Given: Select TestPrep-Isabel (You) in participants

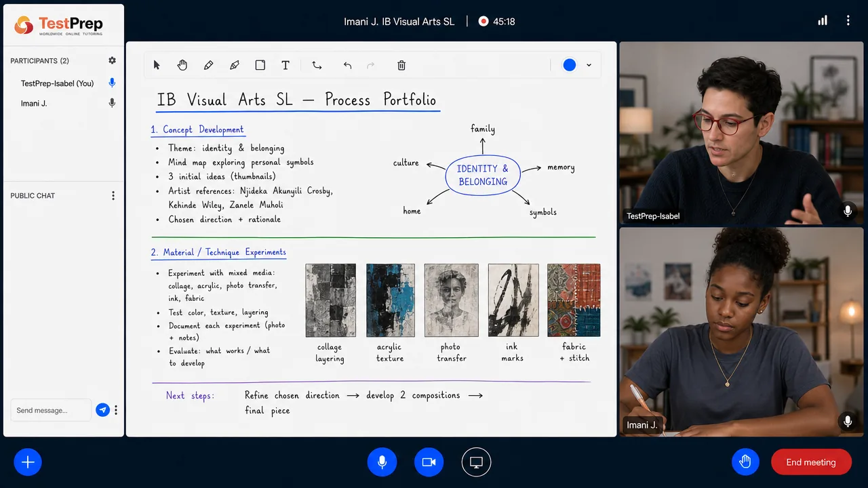Looking at the screenshot, I should [x=57, y=83].
